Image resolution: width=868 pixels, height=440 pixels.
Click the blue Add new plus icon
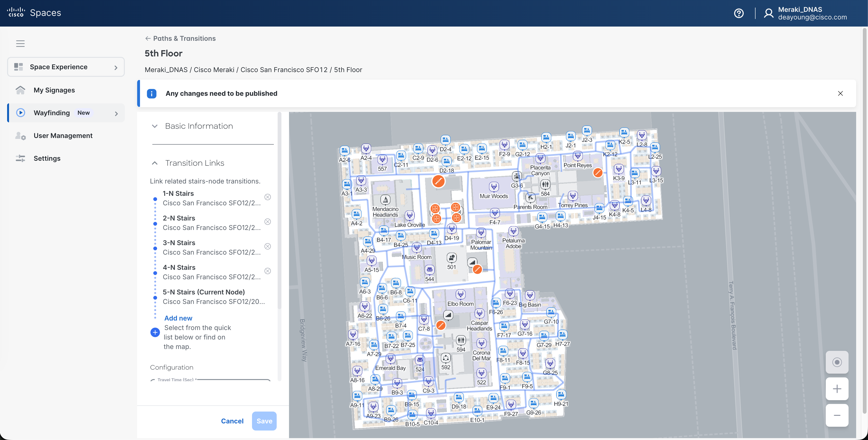coord(155,333)
